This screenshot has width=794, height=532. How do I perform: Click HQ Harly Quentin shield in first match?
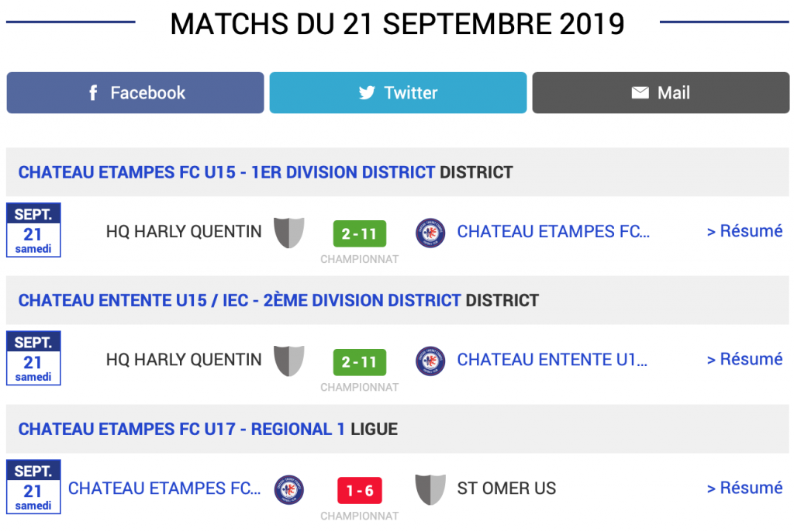point(289,232)
